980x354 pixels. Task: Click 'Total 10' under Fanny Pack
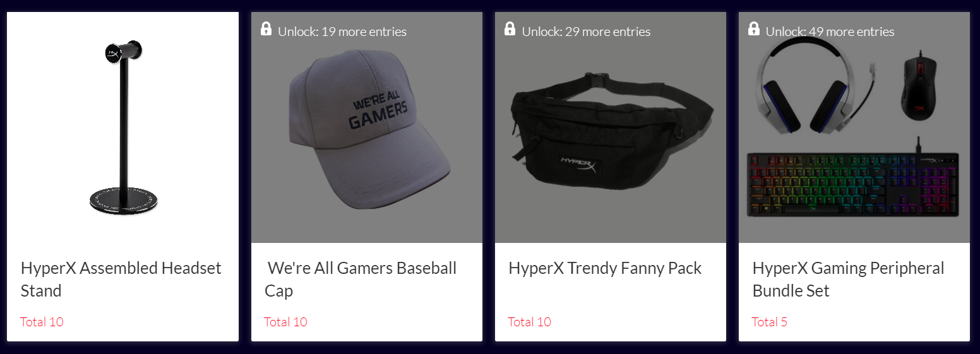pos(529,322)
